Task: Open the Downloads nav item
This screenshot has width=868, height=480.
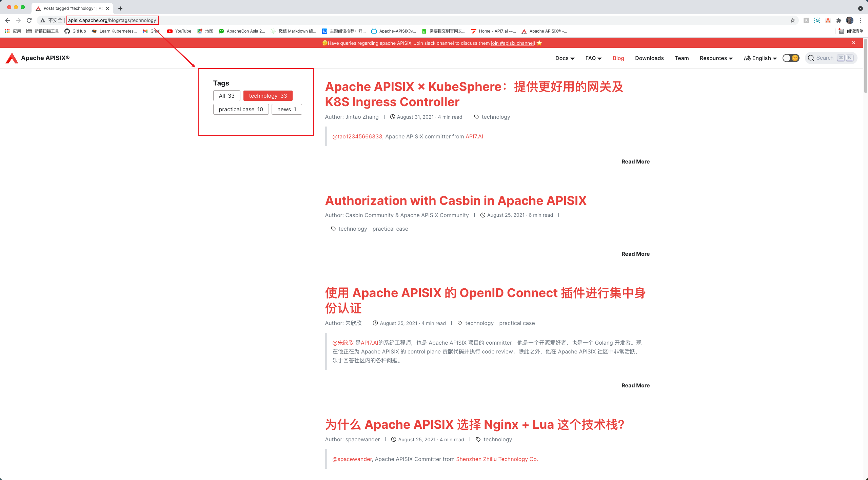Action: coord(649,58)
